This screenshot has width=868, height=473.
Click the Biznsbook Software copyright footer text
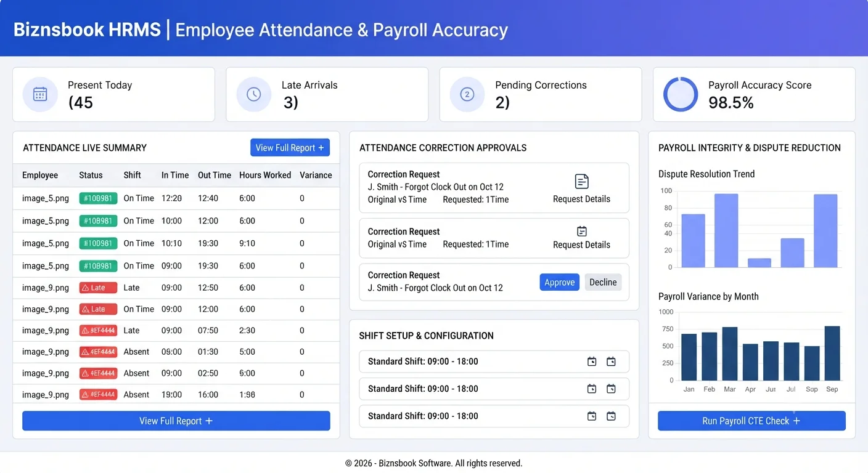[433, 463]
